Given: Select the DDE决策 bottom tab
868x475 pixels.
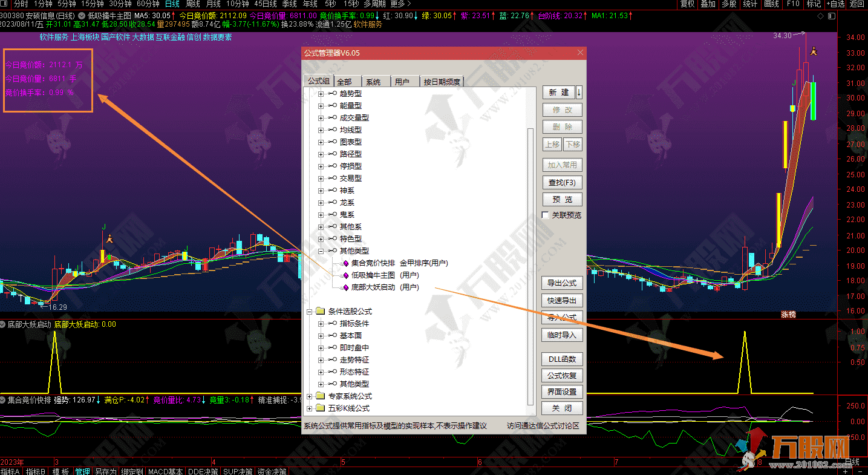Looking at the screenshot, I should (203, 471).
